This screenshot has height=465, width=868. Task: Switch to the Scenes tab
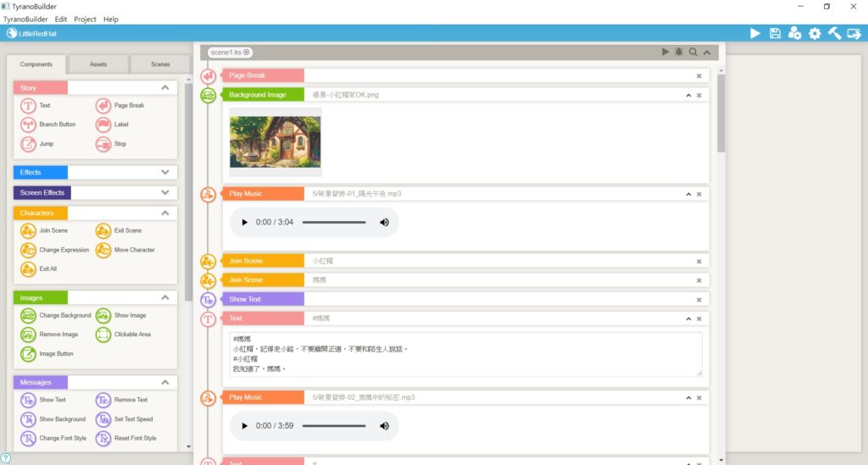(x=160, y=64)
